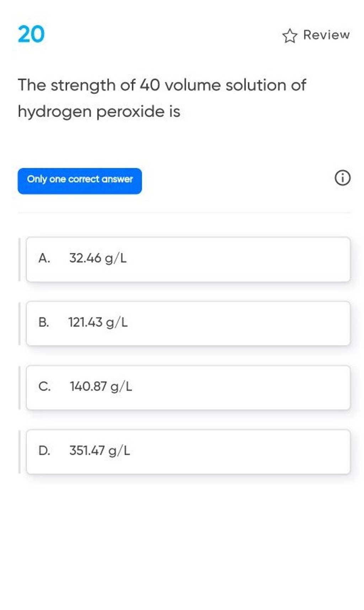Viewport: 364px width, 610px height.
Task: Select answer option C, 140.87 g/L
Action: tap(188, 387)
